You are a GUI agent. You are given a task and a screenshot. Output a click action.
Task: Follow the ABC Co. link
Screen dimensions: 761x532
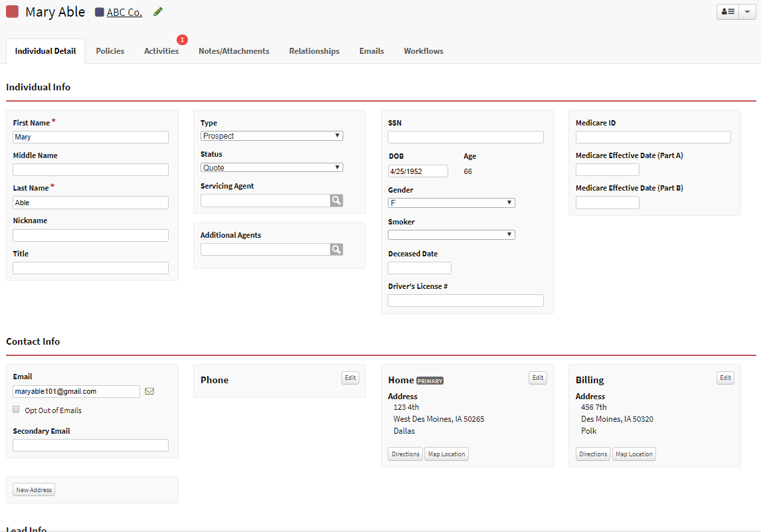click(x=124, y=12)
